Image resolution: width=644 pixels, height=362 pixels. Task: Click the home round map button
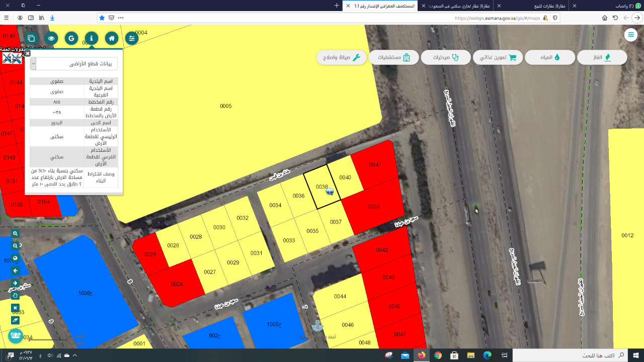pyautogui.click(x=112, y=38)
